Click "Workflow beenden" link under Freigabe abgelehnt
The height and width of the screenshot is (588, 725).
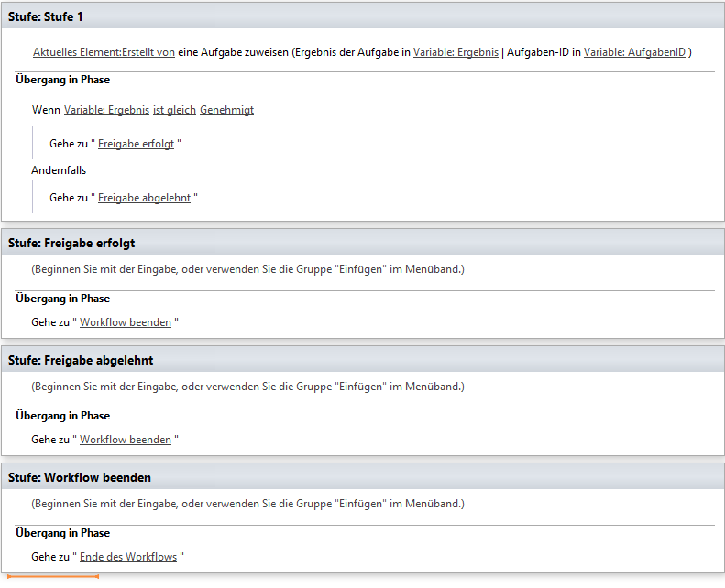126,440
